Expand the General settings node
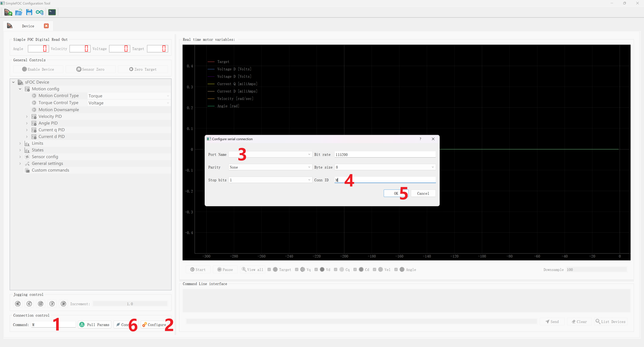 (x=20, y=163)
